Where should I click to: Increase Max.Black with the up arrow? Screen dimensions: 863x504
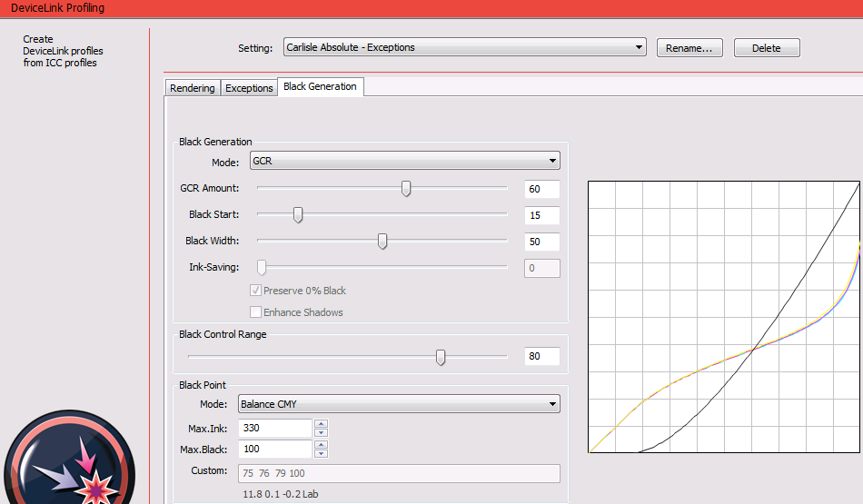click(x=321, y=445)
